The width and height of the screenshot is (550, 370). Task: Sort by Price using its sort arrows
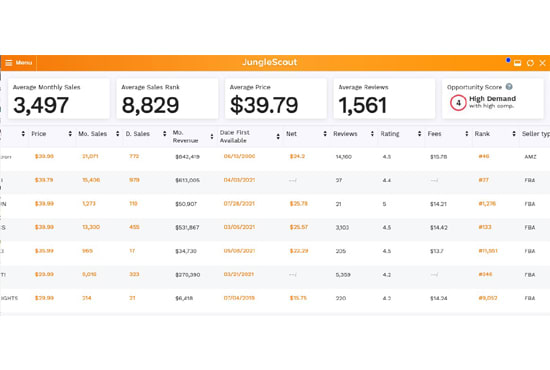[x=70, y=134]
